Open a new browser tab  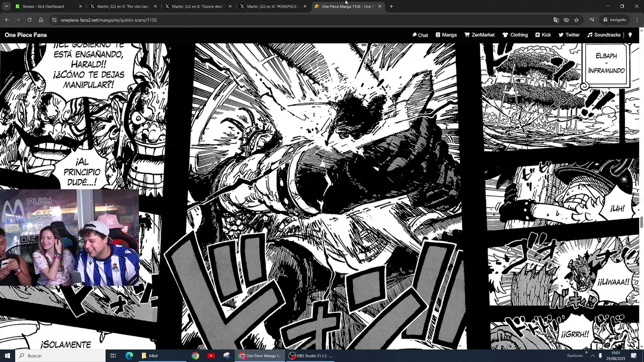tap(391, 7)
